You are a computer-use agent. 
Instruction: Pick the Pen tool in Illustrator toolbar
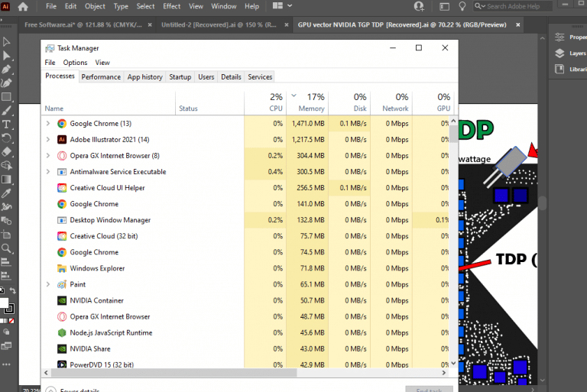[x=6, y=70]
